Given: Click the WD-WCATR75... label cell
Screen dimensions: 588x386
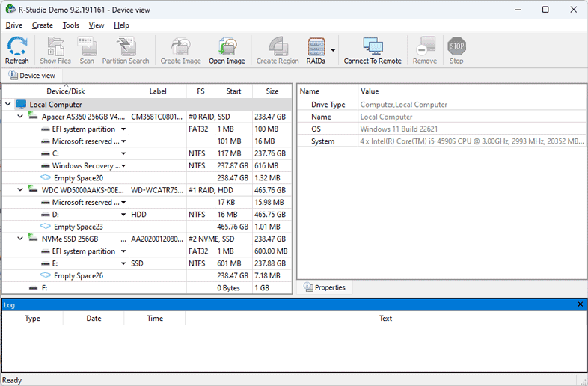Looking at the screenshot, I should click(158, 190).
